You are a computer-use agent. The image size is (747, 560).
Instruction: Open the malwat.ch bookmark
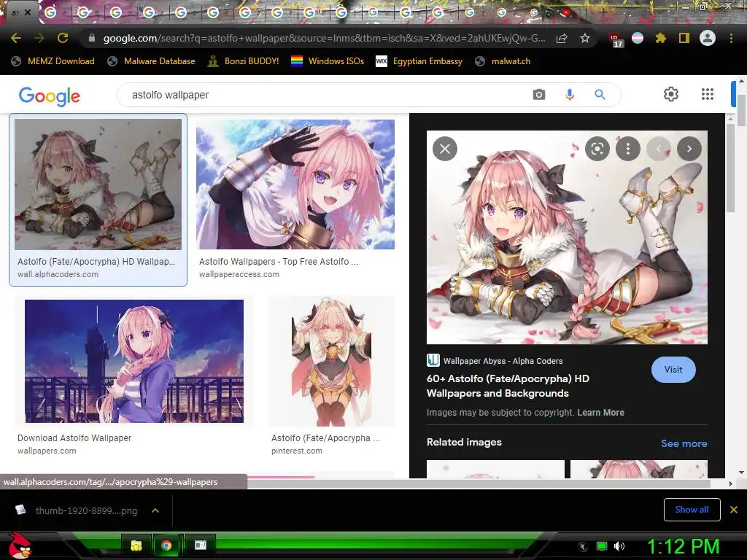tap(503, 61)
